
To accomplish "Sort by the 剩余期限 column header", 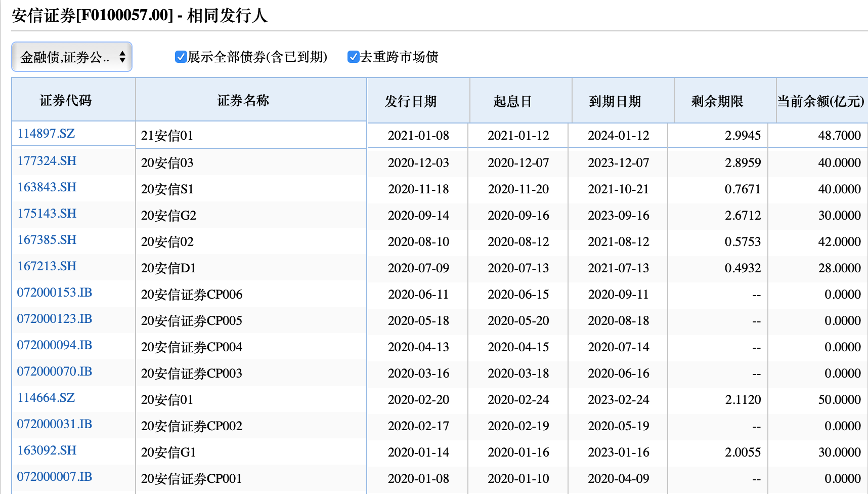I will pos(725,101).
